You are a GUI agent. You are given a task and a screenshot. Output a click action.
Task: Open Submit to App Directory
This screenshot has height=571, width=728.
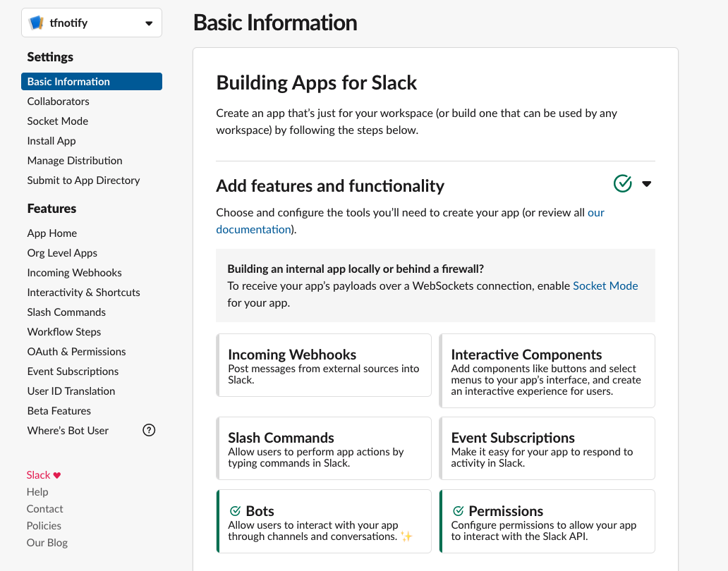pyautogui.click(x=83, y=180)
